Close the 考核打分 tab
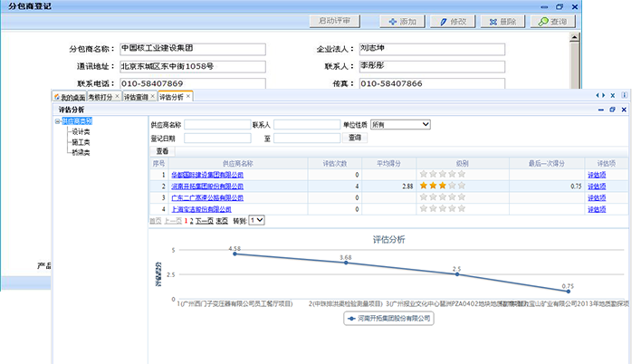 (x=118, y=96)
